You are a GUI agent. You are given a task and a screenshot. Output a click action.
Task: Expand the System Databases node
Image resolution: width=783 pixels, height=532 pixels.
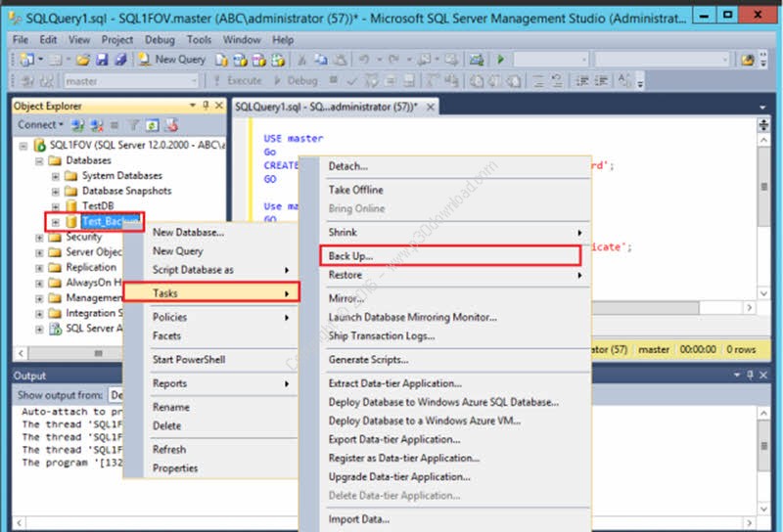pos(56,176)
